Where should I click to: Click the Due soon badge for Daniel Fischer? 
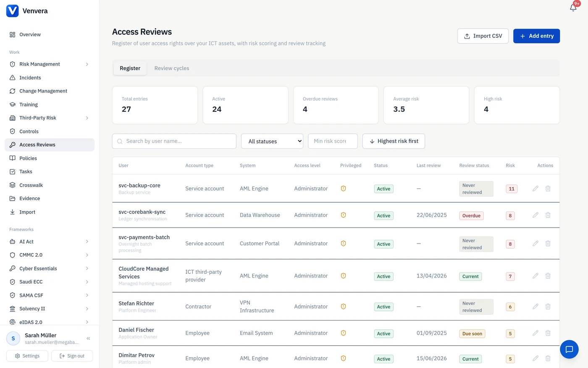(x=472, y=334)
